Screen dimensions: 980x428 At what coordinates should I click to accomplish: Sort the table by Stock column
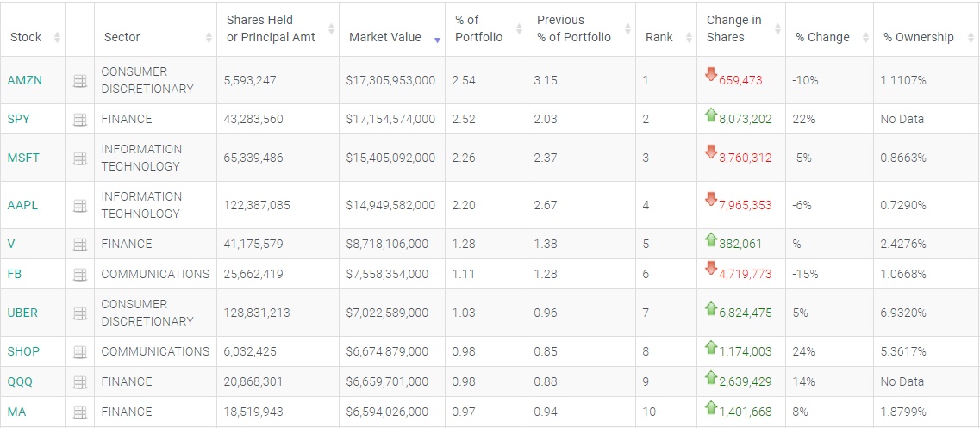pos(26,37)
